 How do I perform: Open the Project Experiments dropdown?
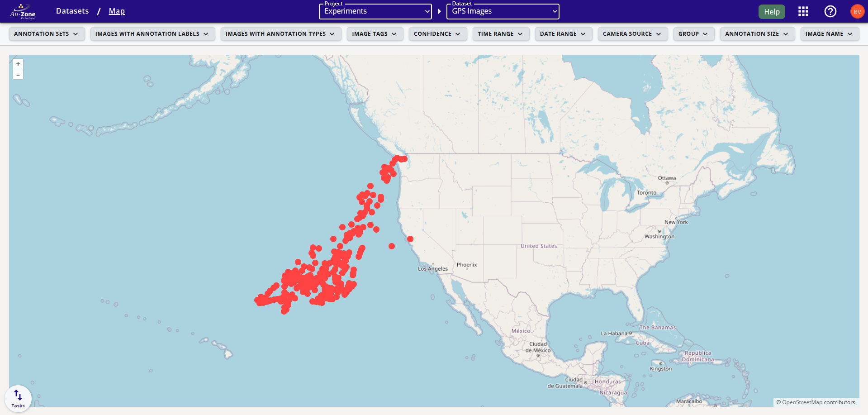(x=375, y=11)
